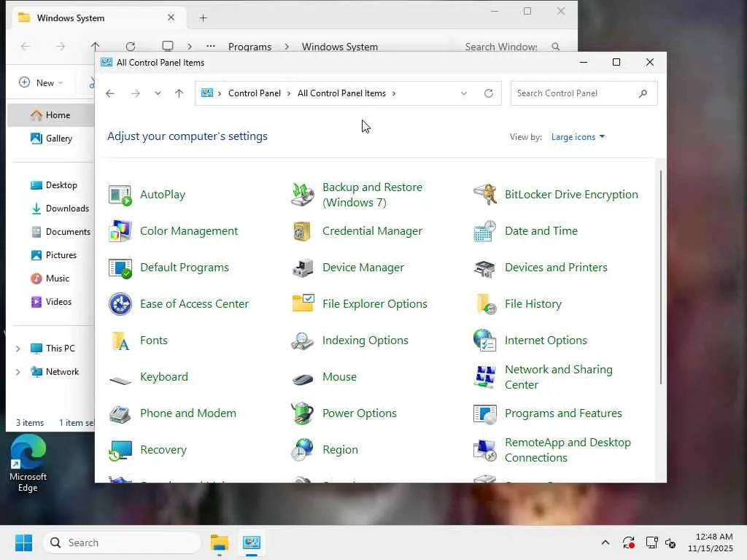This screenshot has height=560, width=747.
Task: Click Programs breadcrumb in Windows System window
Action: point(249,47)
